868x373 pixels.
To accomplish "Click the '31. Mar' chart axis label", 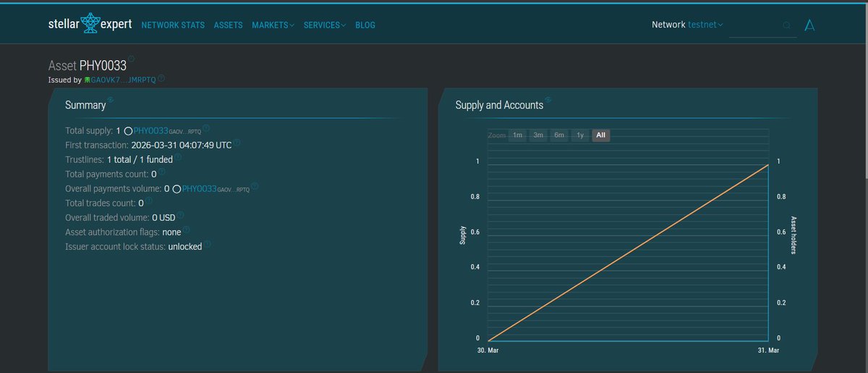I will [x=767, y=351].
